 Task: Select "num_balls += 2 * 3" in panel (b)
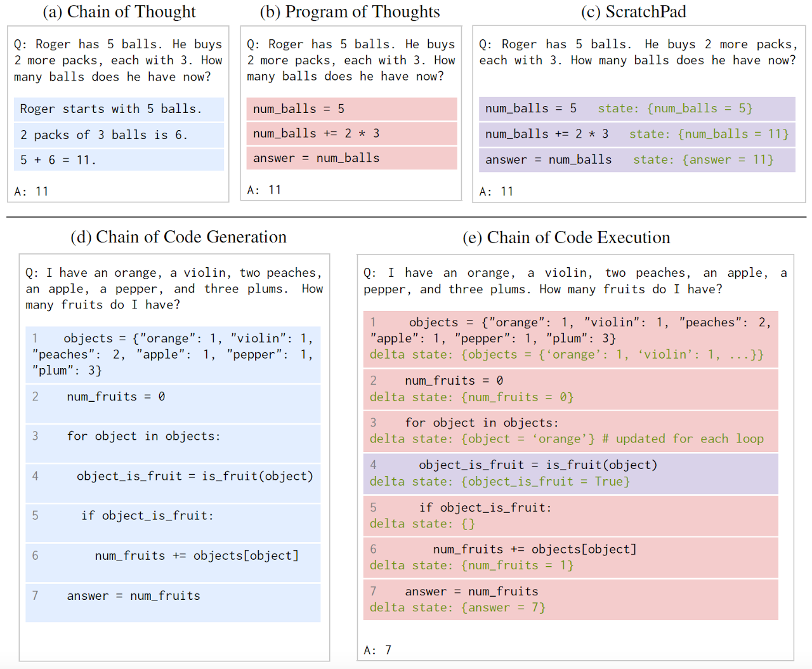coord(316,133)
